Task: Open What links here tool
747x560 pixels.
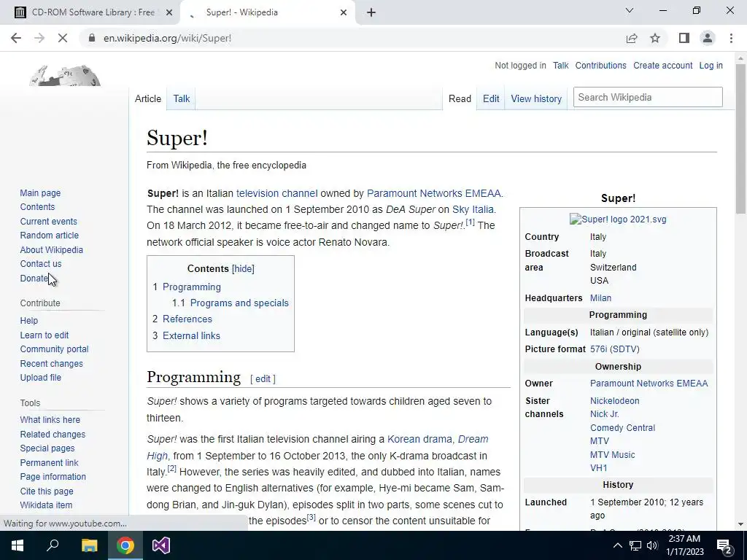Action: [50, 419]
